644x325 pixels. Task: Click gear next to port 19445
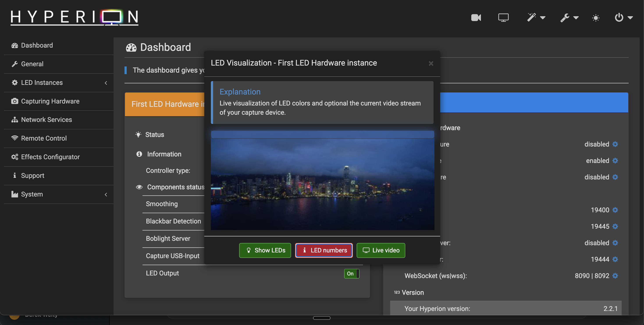615,226
